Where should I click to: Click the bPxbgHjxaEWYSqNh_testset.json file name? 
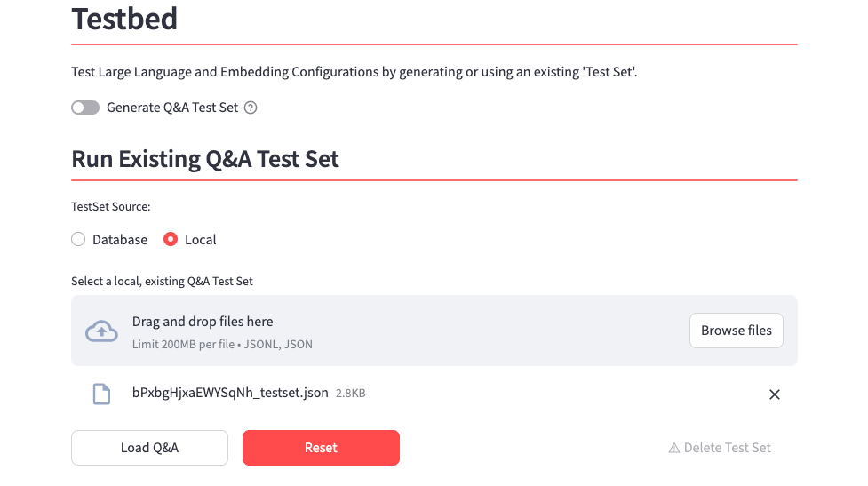230,393
